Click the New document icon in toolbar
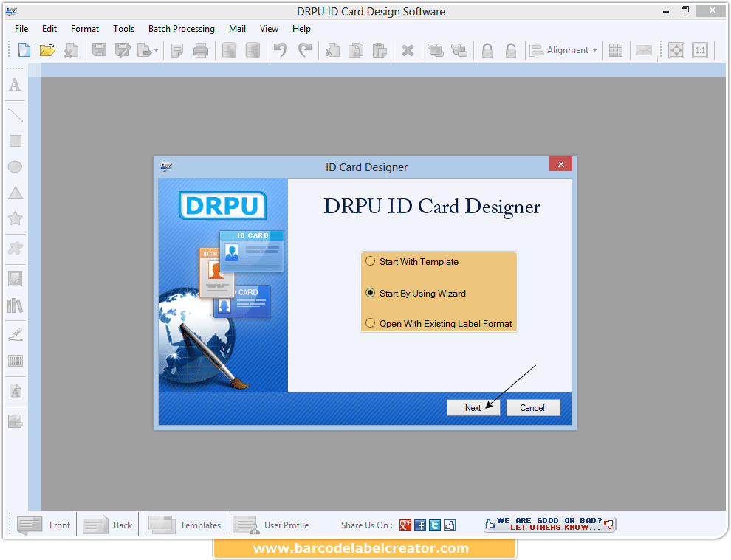Screen dimensions: 731x560 tap(24, 50)
